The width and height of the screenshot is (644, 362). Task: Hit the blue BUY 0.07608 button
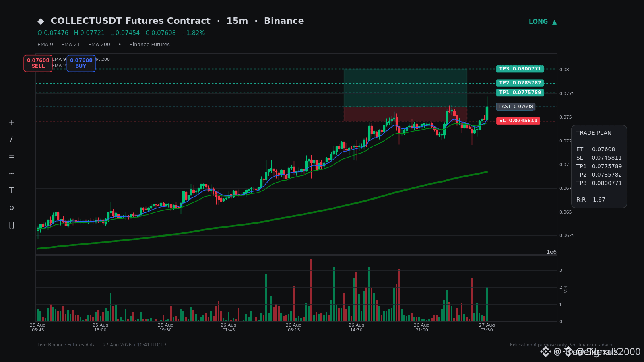(x=81, y=63)
